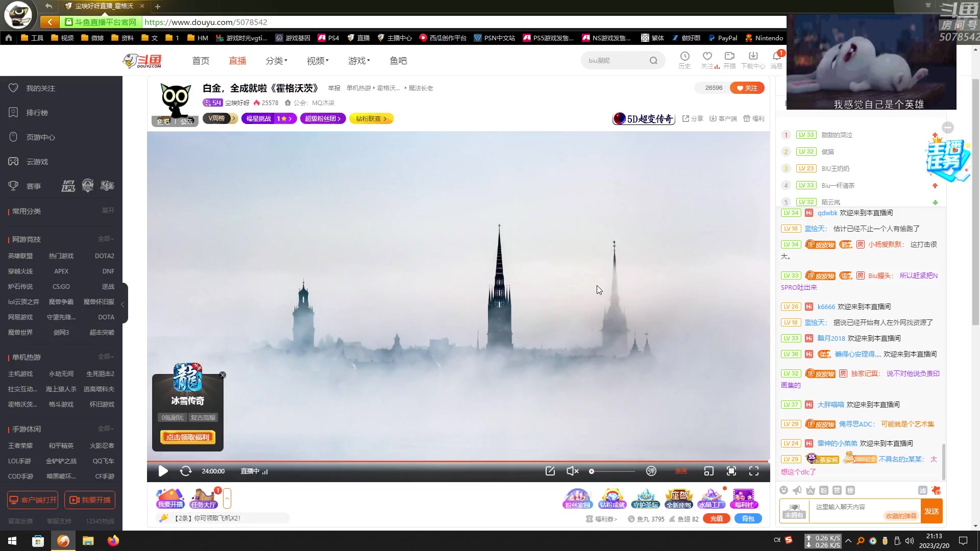Enter fullscreen video mode
Viewport: 980px width, 551px height.
[754, 471]
